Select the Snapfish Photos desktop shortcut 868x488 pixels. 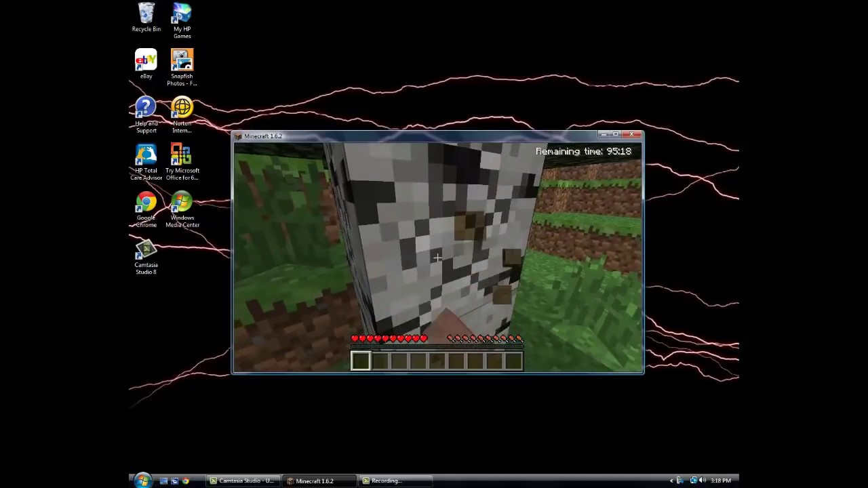pos(182,67)
